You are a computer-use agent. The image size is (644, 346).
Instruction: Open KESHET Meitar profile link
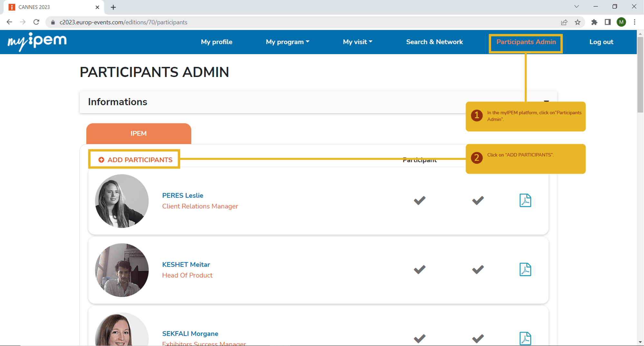point(186,264)
